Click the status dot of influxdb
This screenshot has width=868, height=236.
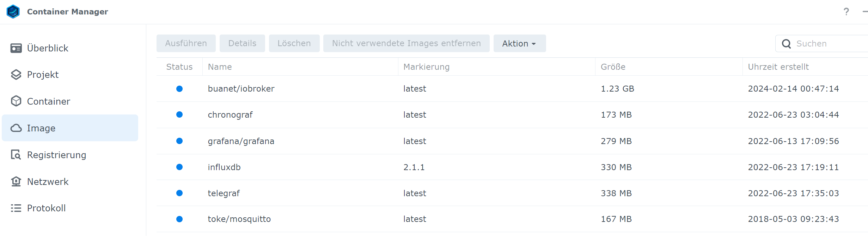click(x=179, y=167)
